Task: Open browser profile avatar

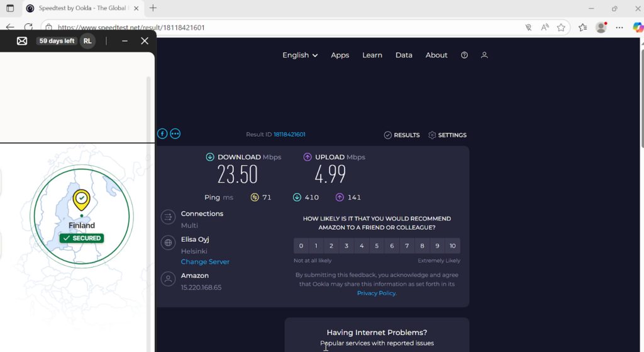Action: click(601, 28)
